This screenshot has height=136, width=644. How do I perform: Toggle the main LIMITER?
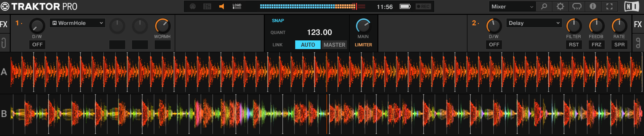pyautogui.click(x=363, y=45)
